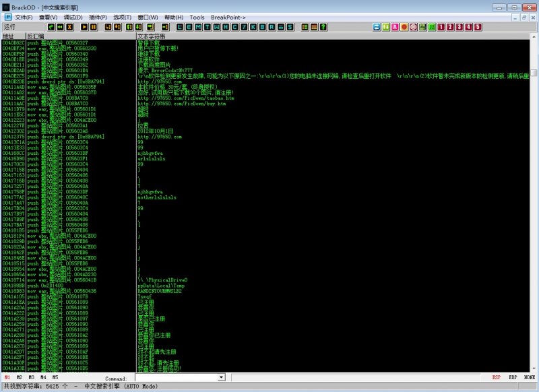Viewport: 539px width, 392px height.
Task: Open Handles window with H icon
Action: [226, 27]
